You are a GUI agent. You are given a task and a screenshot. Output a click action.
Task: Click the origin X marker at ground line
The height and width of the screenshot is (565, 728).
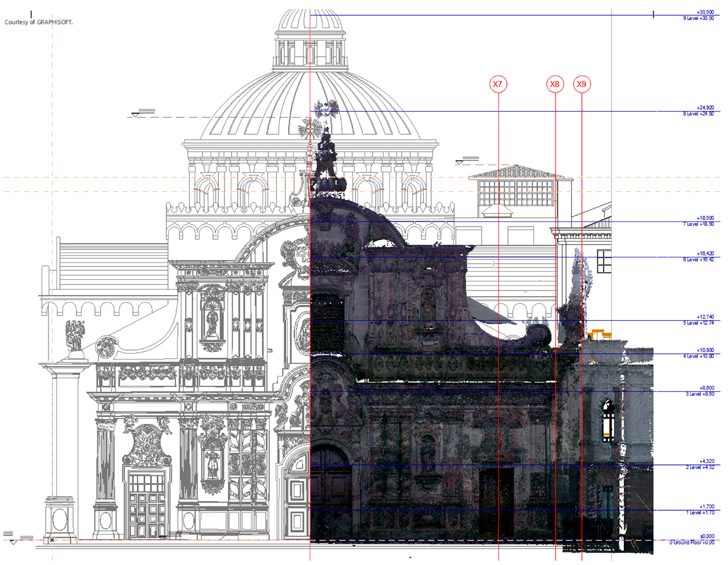coord(52,540)
